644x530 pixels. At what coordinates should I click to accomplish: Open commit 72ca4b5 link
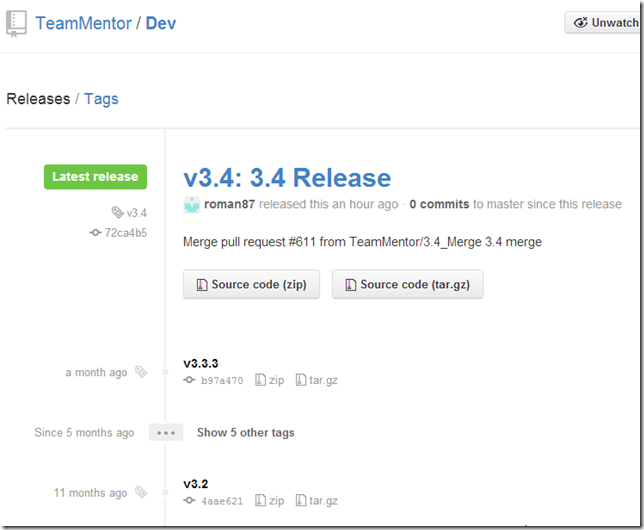click(125, 232)
